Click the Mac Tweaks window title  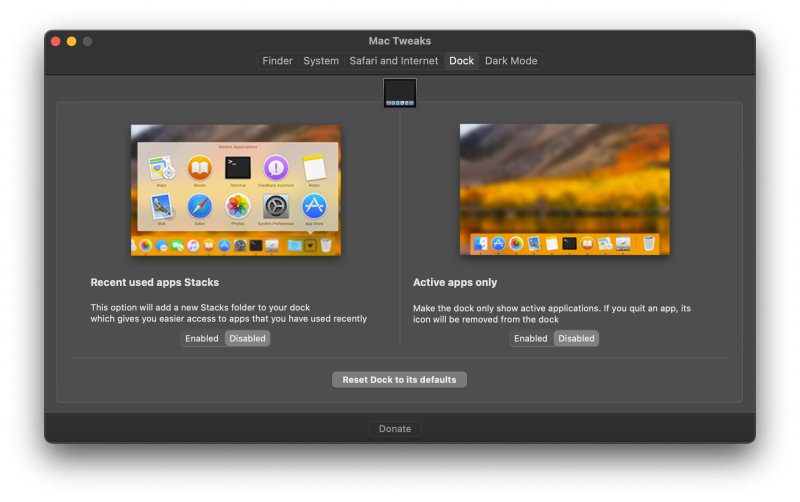pyautogui.click(x=400, y=41)
